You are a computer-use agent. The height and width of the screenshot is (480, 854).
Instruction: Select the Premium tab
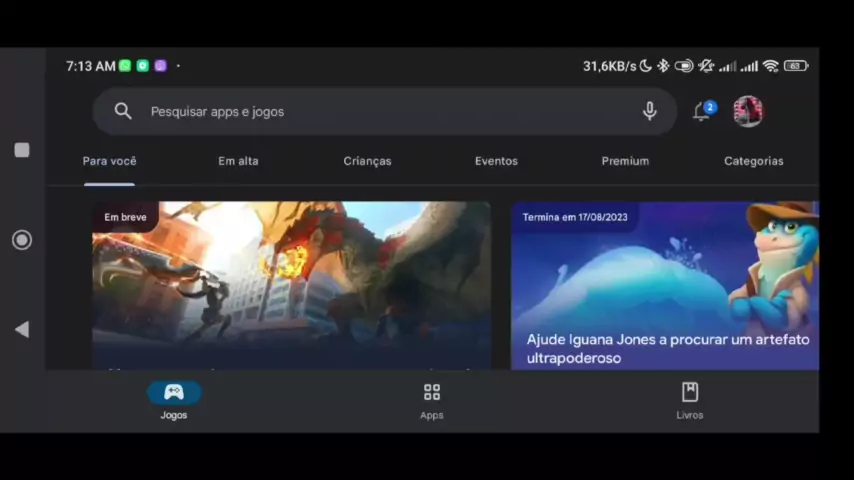[625, 161]
